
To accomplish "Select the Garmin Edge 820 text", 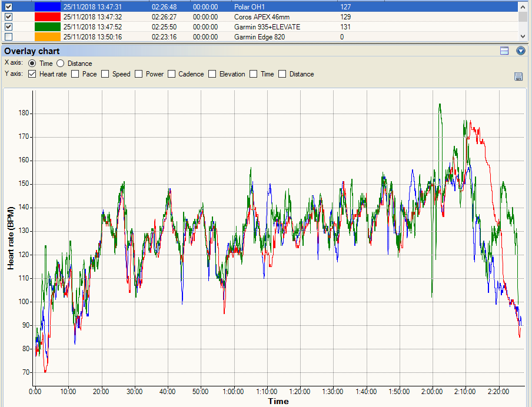I will click(260, 36).
